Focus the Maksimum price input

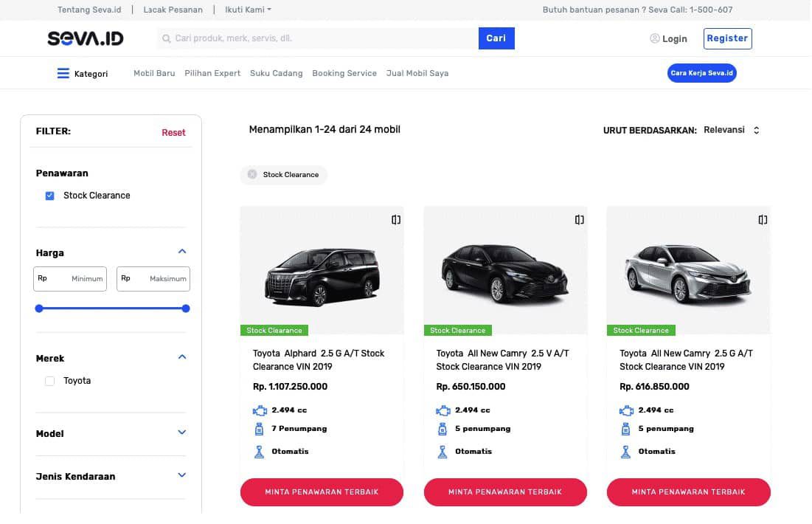[153, 279]
